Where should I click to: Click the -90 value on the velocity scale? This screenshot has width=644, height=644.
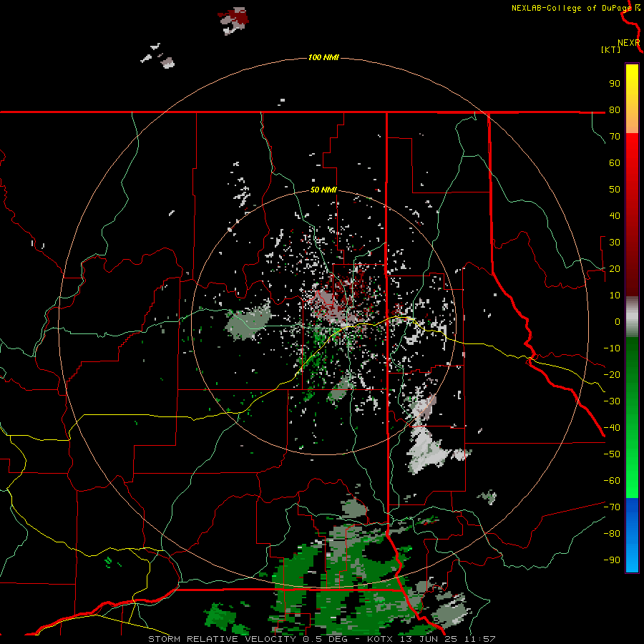tap(612, 560)
